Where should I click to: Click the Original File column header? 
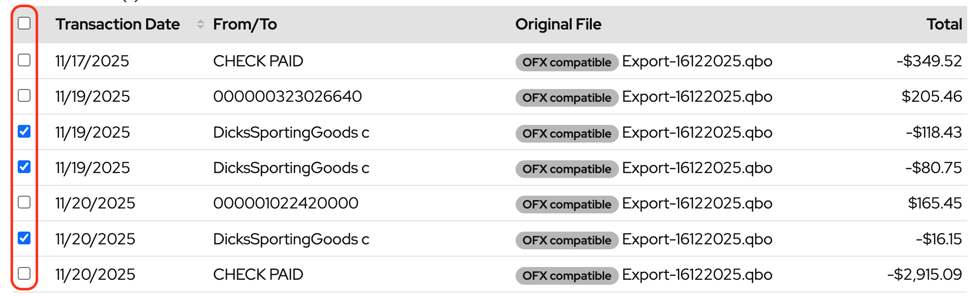(558, 24)
